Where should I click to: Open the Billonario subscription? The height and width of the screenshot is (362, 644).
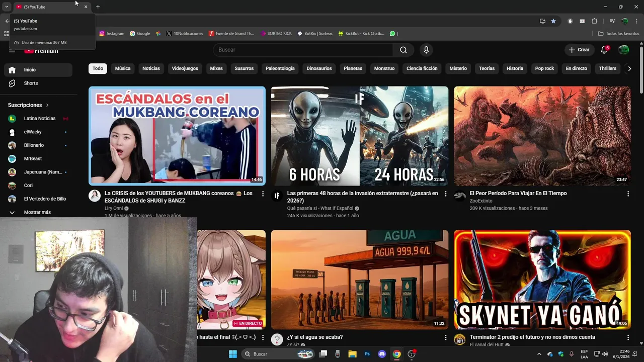tap(38, 145)
